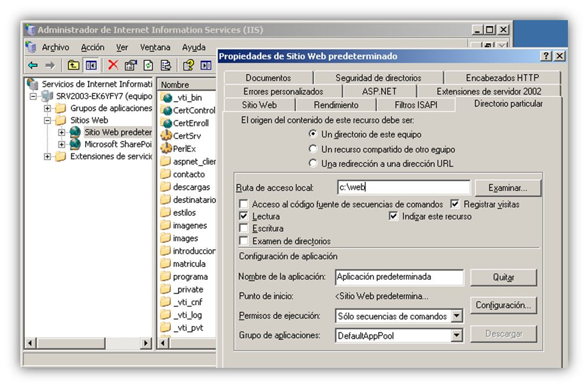The width and height of the screenshot is (588, 388).
Task: Open 'Grupo de aplicaciones' dropdown
Action: click(x=456, y=335)
